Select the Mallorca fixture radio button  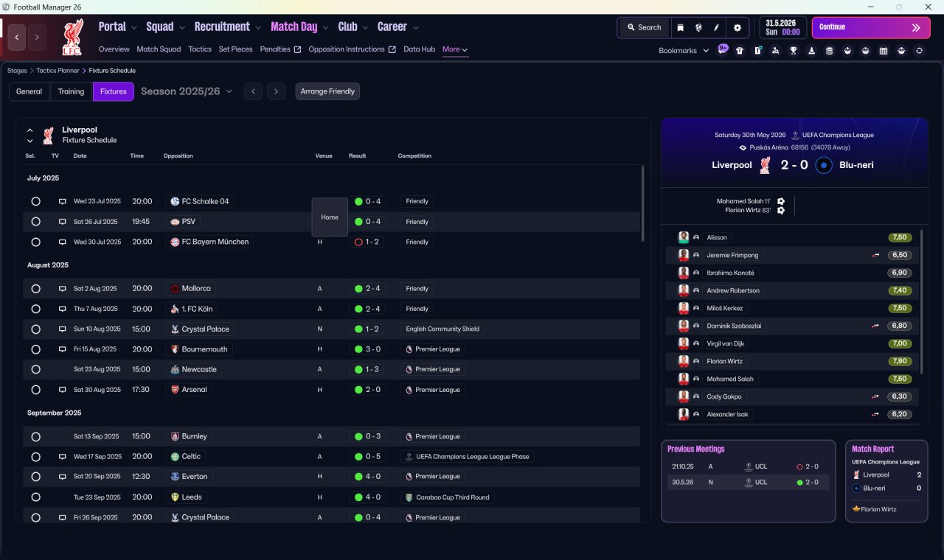tap(35, 289)
